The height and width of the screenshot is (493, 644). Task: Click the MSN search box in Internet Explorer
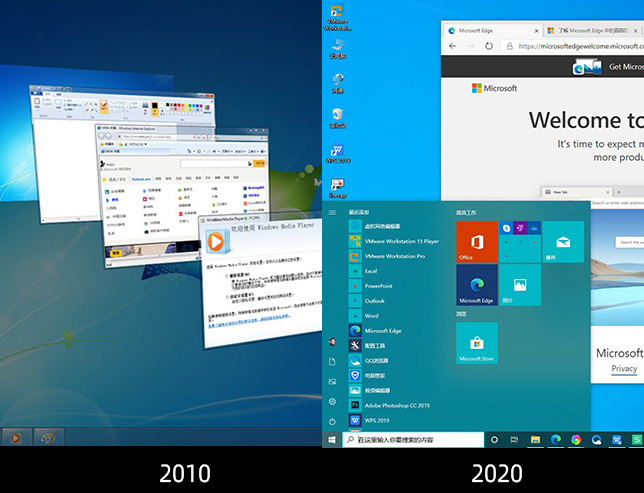coord(216,164)
